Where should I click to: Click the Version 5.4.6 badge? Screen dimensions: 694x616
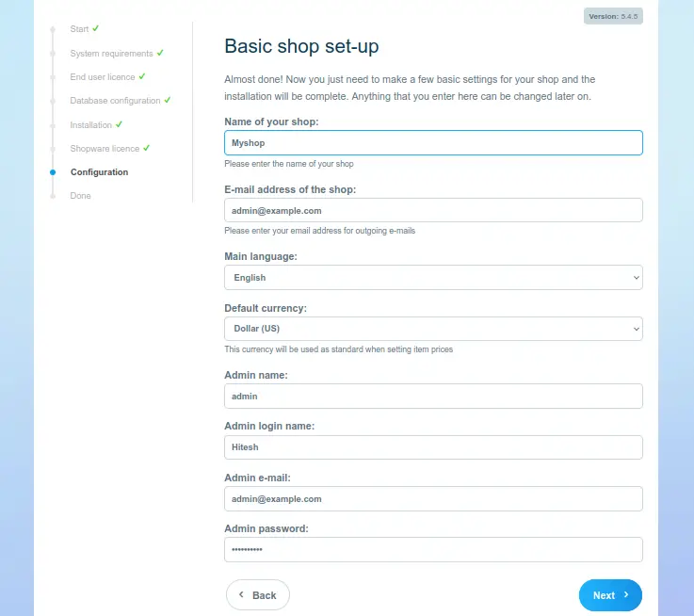[613, 17]
